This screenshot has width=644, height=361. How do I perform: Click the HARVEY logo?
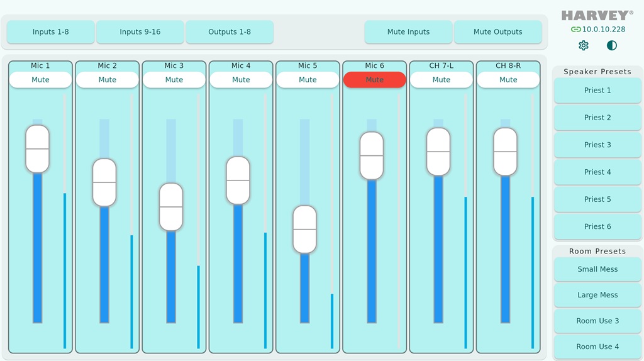point(597,16)
